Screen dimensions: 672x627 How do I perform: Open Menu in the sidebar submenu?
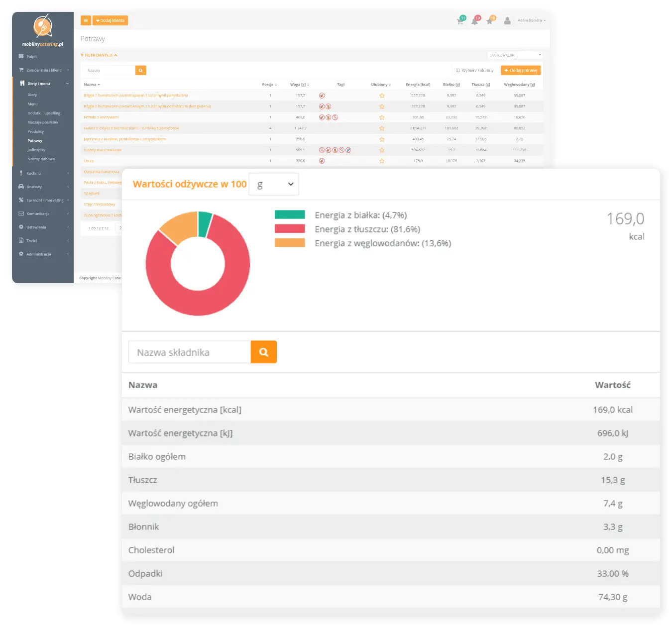point(32,104)
